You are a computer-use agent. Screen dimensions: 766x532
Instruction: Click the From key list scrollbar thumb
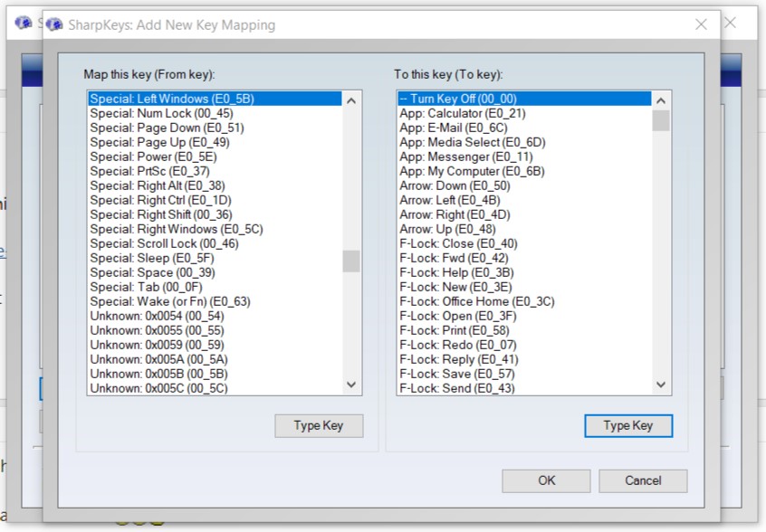pos(351,261)
